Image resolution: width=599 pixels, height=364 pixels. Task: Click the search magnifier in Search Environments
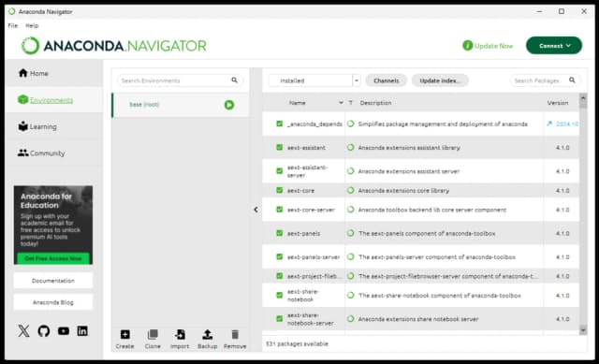(234, 80)
